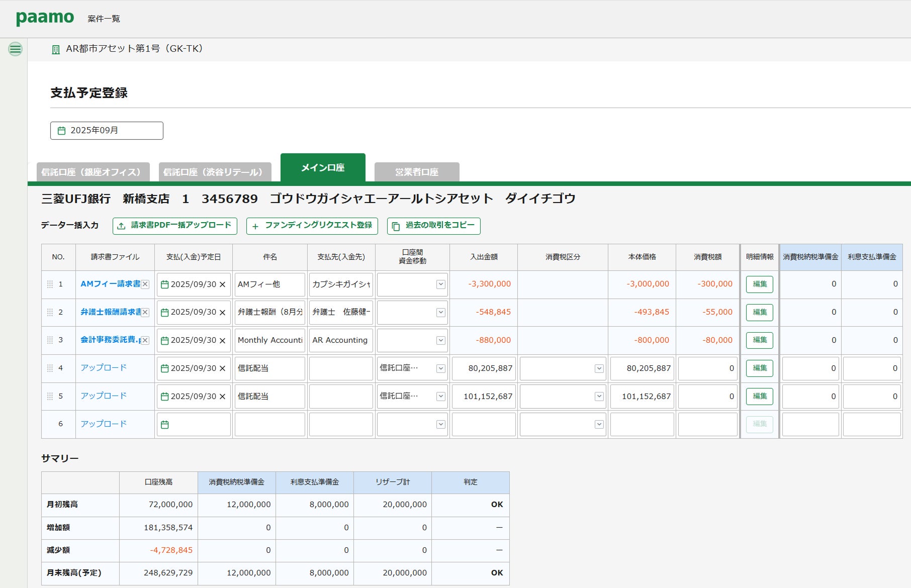The height and width of the screenshot is (588, 911).
Task: Click the 件名 input field in row 6
Action: [x=269, y=425]
